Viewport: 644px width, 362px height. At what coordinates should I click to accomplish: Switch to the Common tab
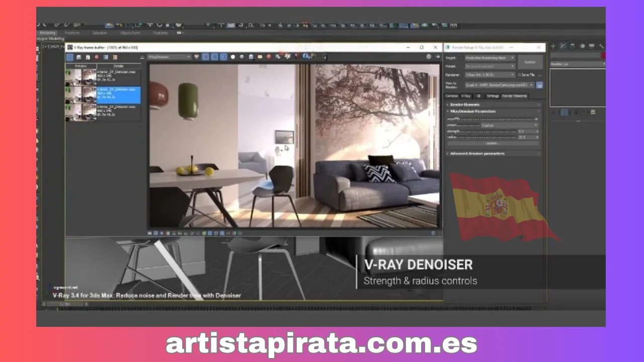pyautogui.click(x=452, y=96)
